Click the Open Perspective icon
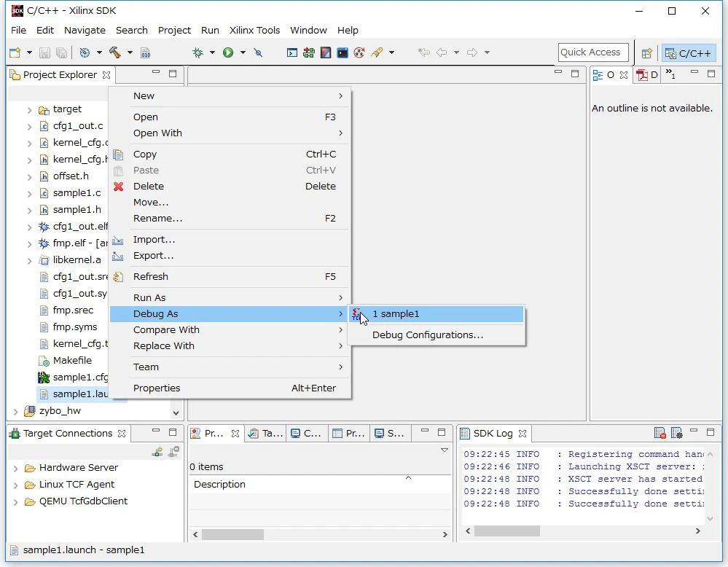The height and width of the screenshot is (567, 728). pos(647,53)
